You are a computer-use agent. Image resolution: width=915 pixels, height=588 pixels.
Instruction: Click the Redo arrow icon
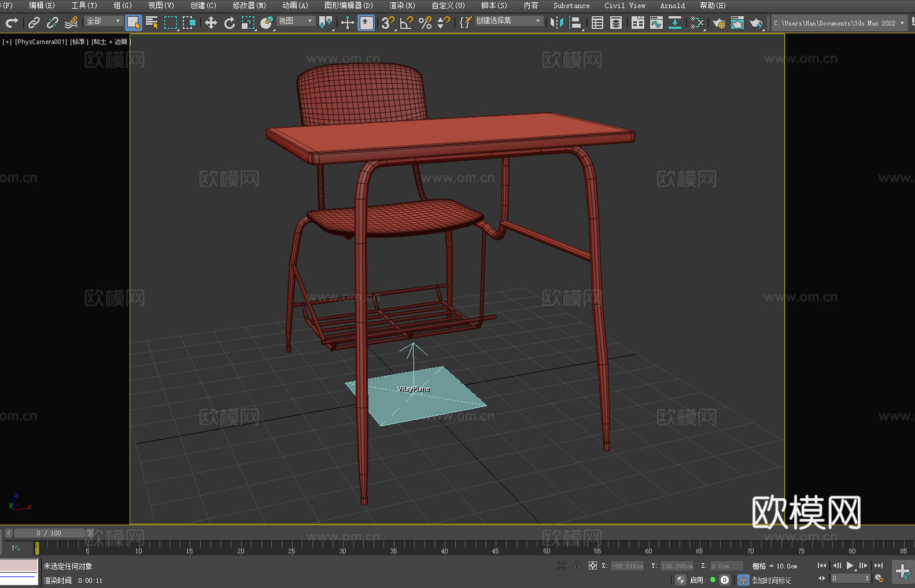pyautogui.click(x=12, y=23)
